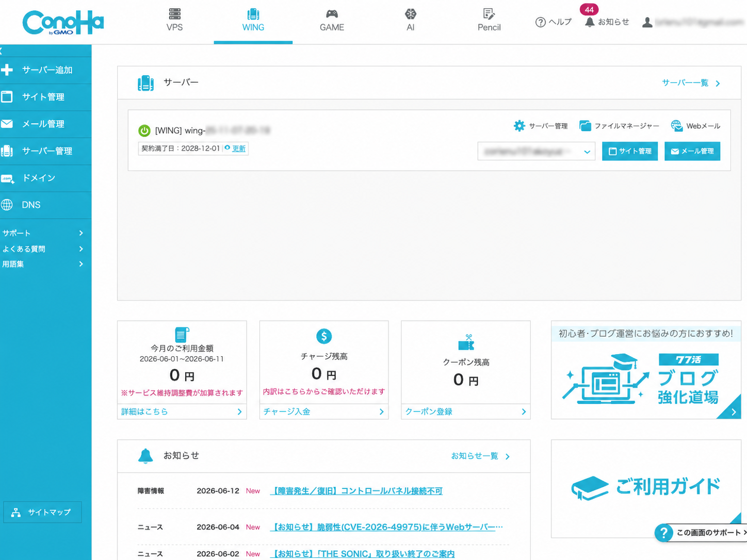Click the お知らせ bell icon in header
The image size is (747, 560).
(x=590, y=22)
